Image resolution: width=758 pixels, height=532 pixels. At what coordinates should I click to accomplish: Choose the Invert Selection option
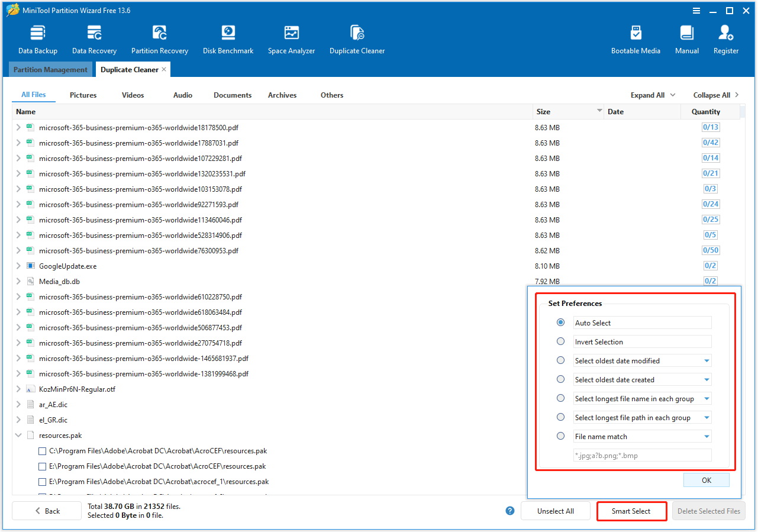pyautogui.click(x=560, y=341)
